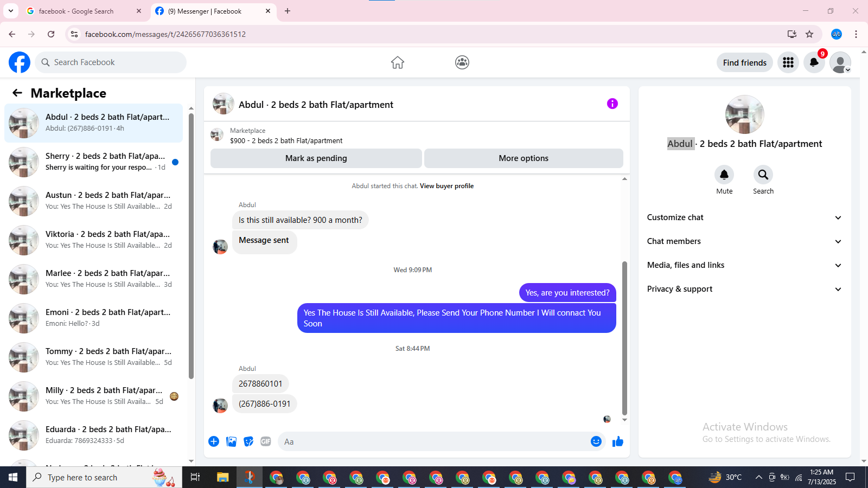Mute the conversation with bell icon

pos(724,175)
